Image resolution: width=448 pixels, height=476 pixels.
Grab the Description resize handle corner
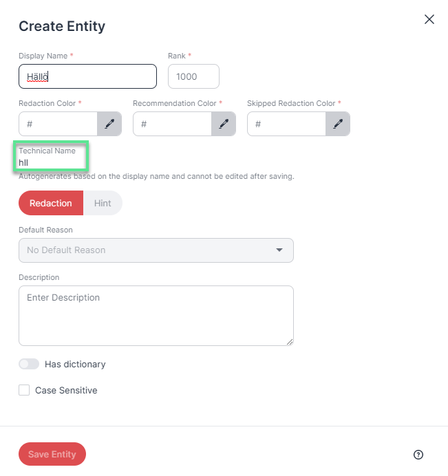[290, 342]
